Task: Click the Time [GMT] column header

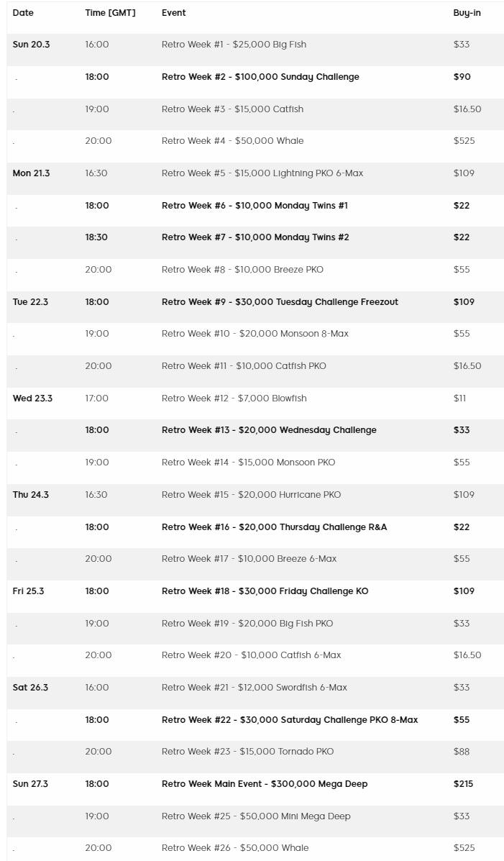Action: [110, 13]
